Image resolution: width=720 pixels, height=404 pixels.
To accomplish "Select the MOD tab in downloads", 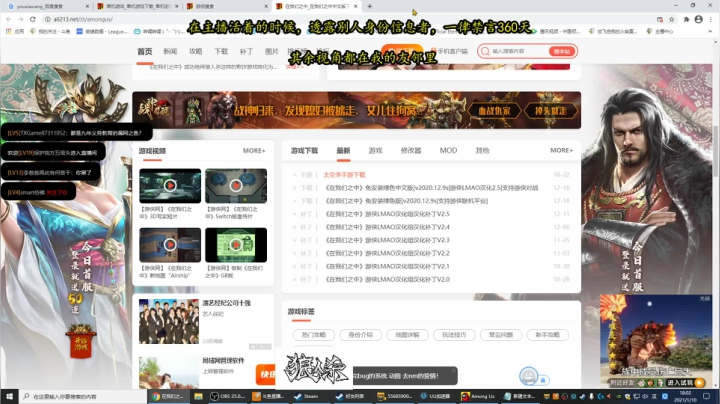I will pos(448,151).
